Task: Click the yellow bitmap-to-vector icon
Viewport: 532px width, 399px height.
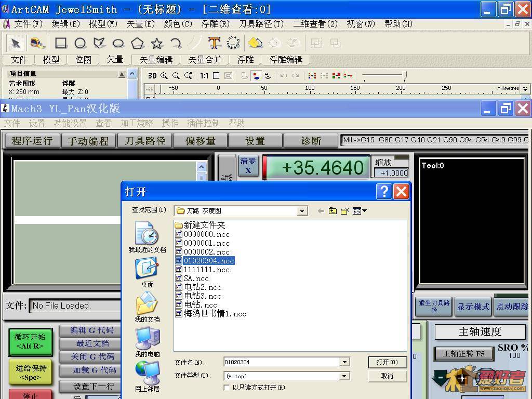Action: click(x=255, y=43)
